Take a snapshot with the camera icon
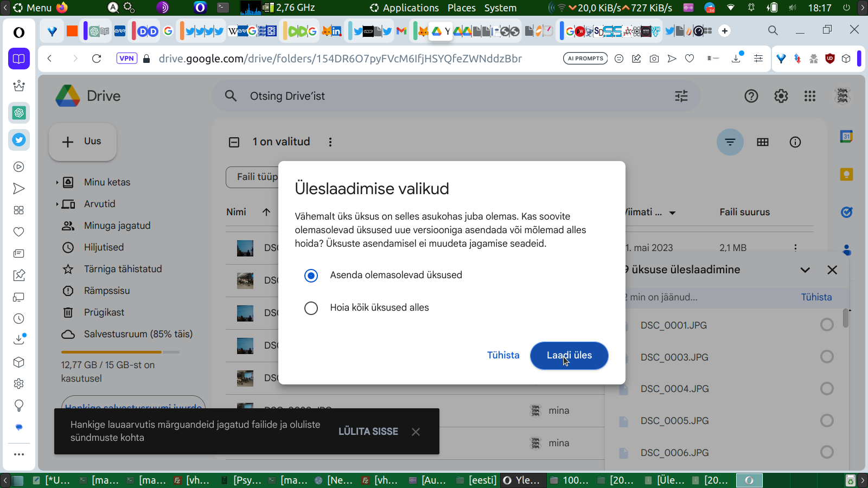The image size is (868, 488). point(654,59)
